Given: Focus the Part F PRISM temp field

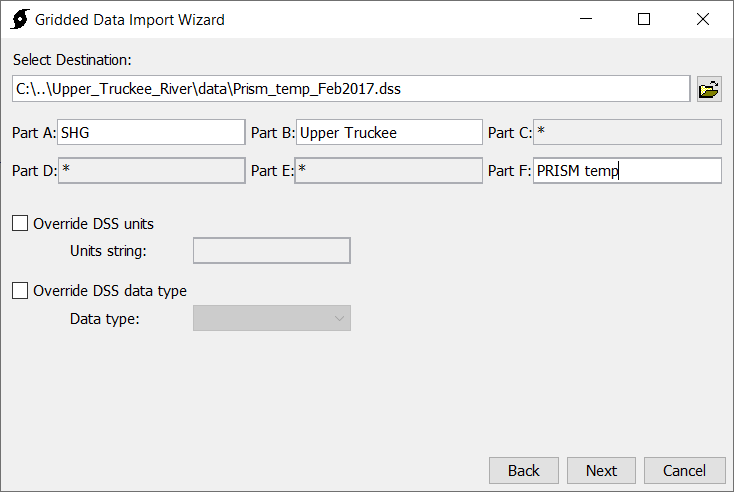Looking at the screenshot, I should point(627,170).
